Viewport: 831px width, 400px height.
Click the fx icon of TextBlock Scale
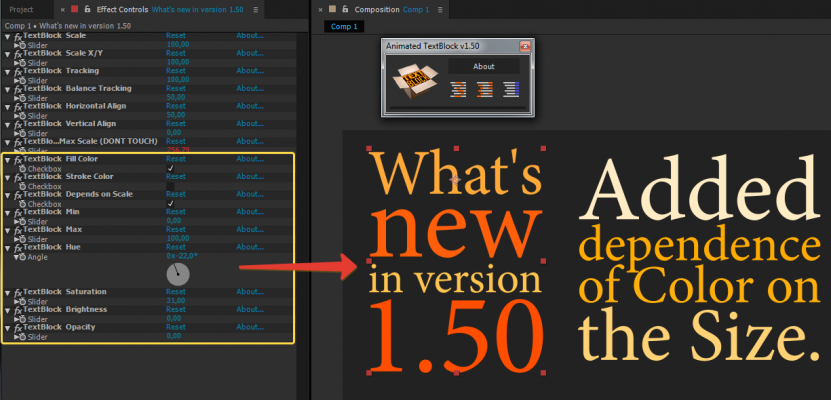(x=17, y=36)
